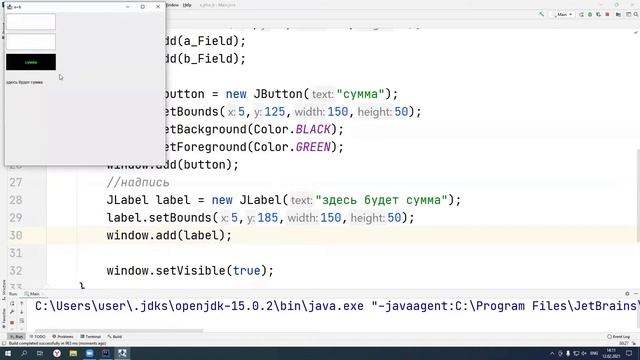Click line number 32 in gutter
The image size is (640, 360).
(x=16, y=271)
